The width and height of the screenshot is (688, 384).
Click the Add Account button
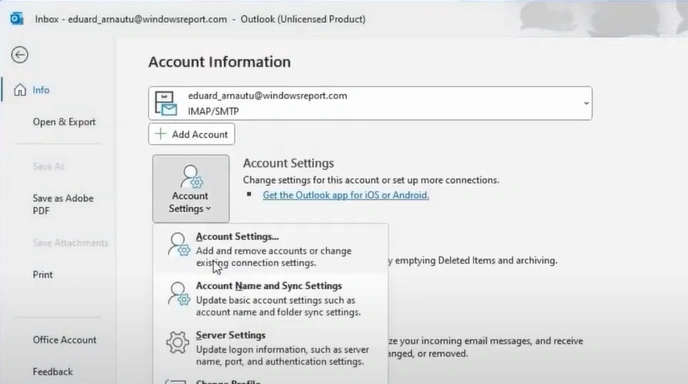point(191,134)
